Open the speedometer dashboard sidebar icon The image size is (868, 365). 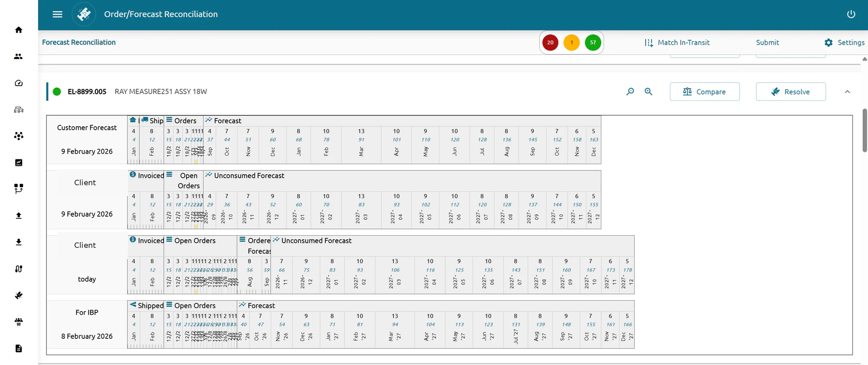coord(19,83)
